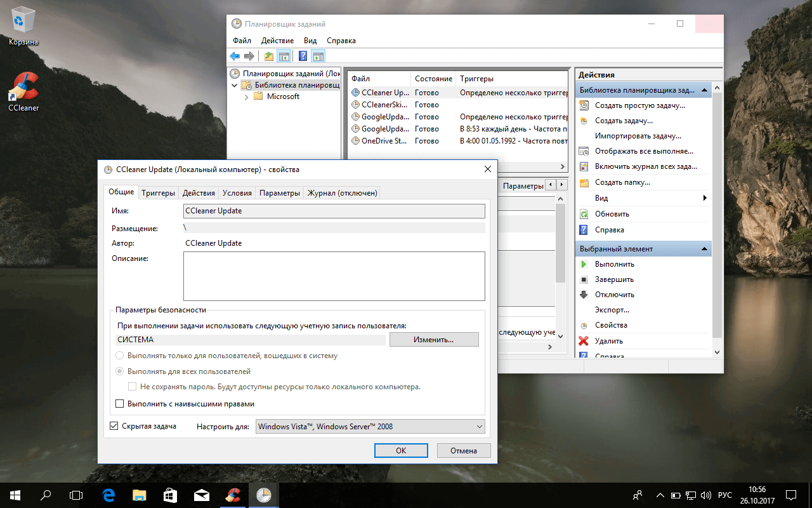The image size is (812, 508).
Task: Expand the Microsoft folder in the tree
Action: coord(247,96)
